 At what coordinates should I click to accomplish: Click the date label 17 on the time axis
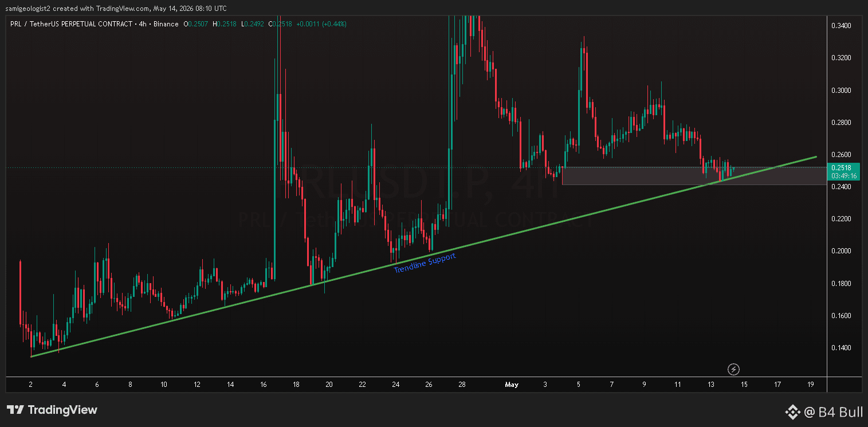[777, 385]
